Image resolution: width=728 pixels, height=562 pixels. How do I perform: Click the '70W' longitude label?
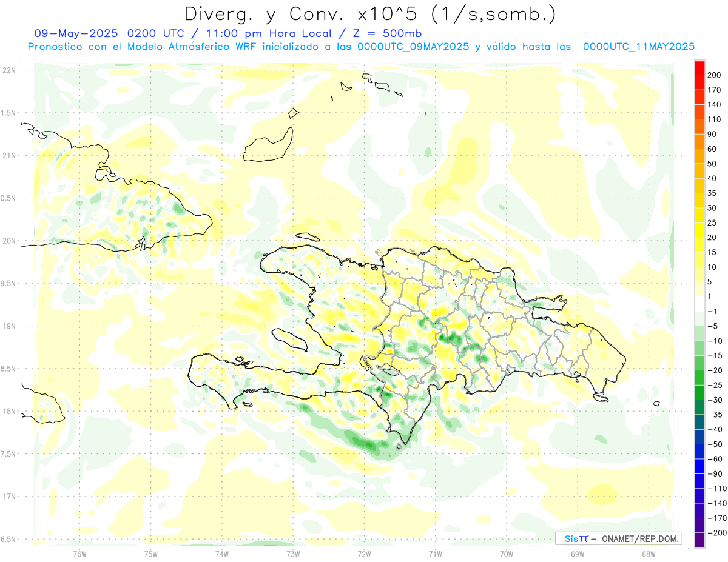(x=506, y=553)
